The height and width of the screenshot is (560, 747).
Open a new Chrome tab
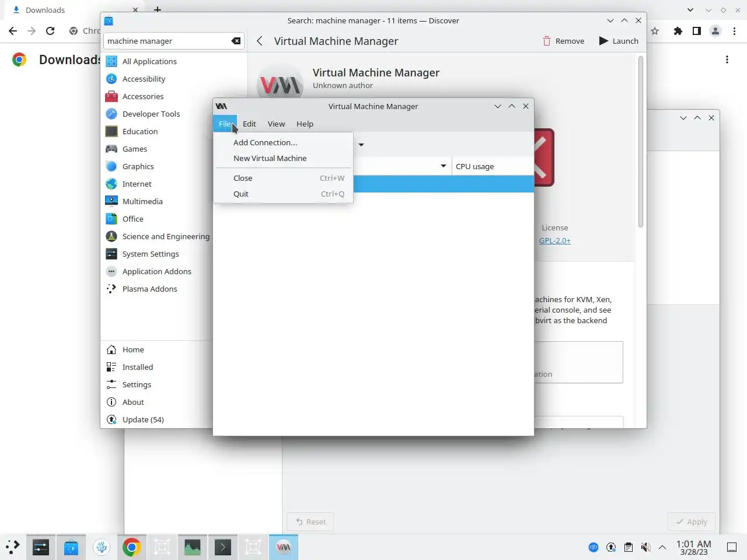158,9
